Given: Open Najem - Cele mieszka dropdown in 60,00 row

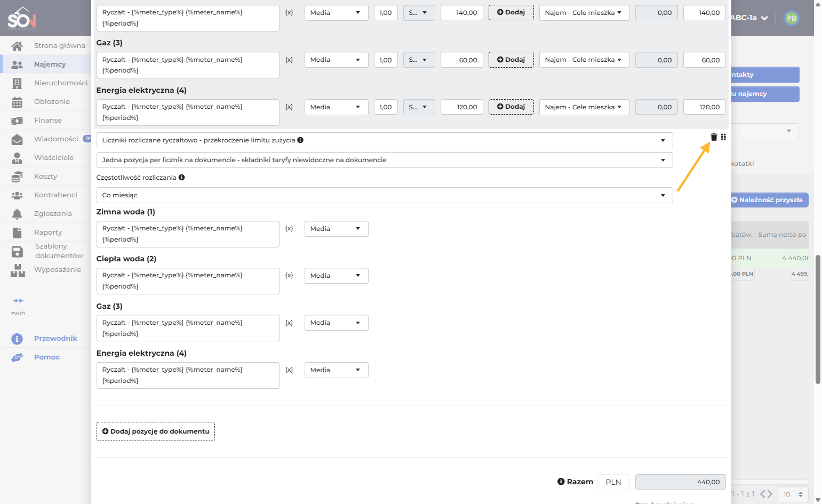Looking at the screenshot, I should (585, 60).
